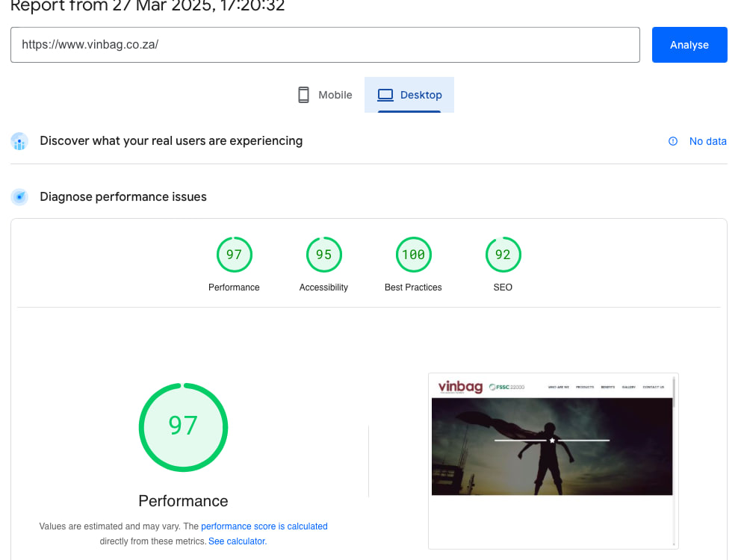This screenshot has height=560, width=747.
Task: Click the vinbag website screenshot thumbnail
Action: pos(553,461)
